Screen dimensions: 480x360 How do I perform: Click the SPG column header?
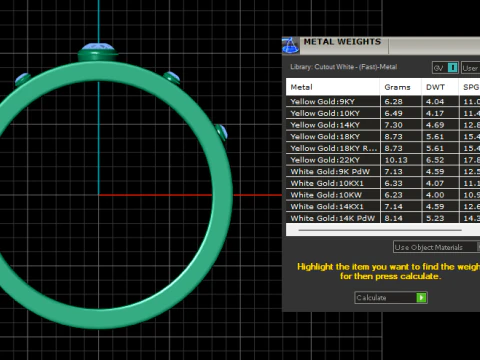[469, 87]
